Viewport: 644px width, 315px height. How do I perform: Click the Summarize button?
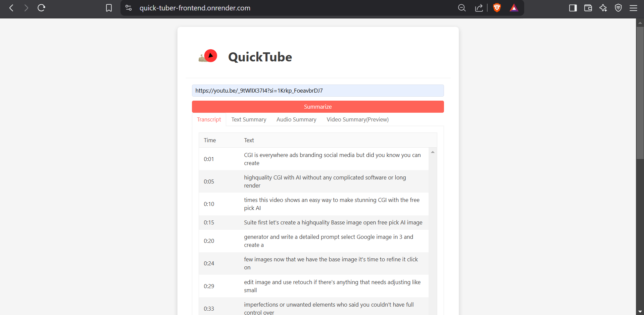point(318,107)
